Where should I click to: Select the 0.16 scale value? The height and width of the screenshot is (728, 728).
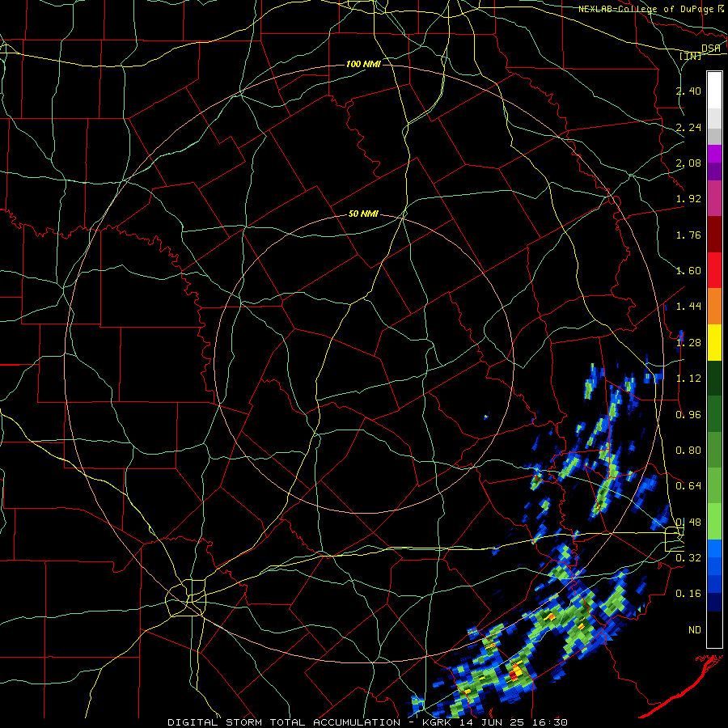[688, 594]
